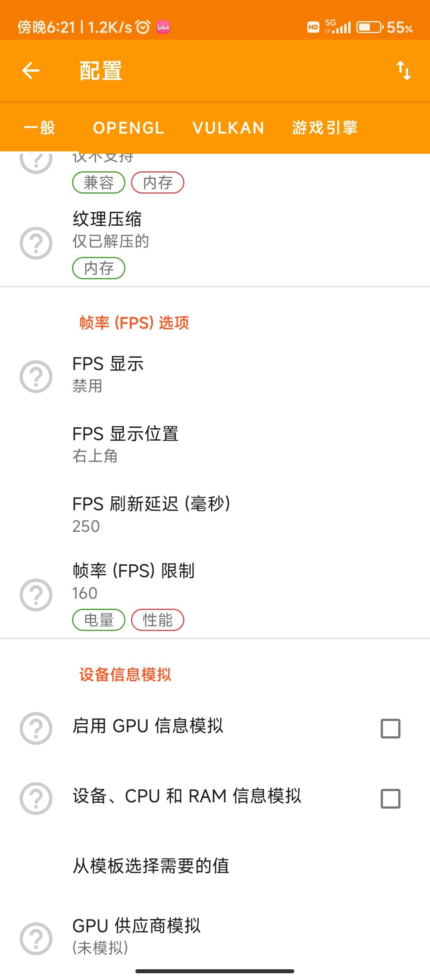This screenshot has height=980, width=430.
Task: Tap the bilibili notification icon in status bar
Action: point(163,27)
